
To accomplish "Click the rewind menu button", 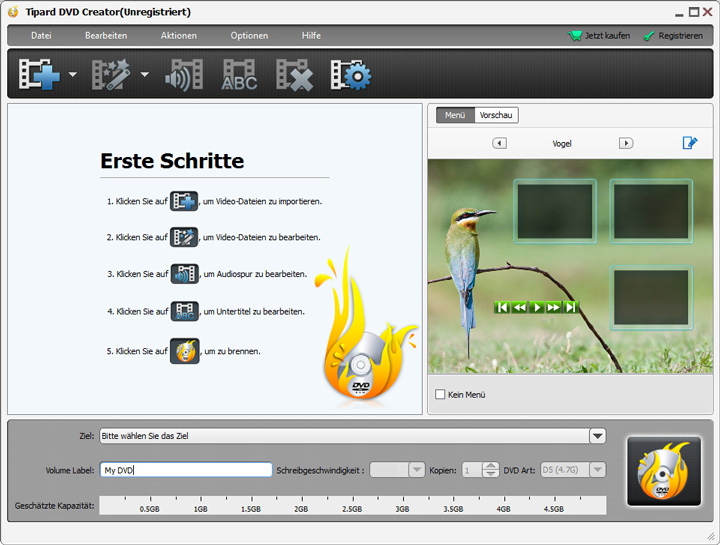I will [x=519, y=307].
